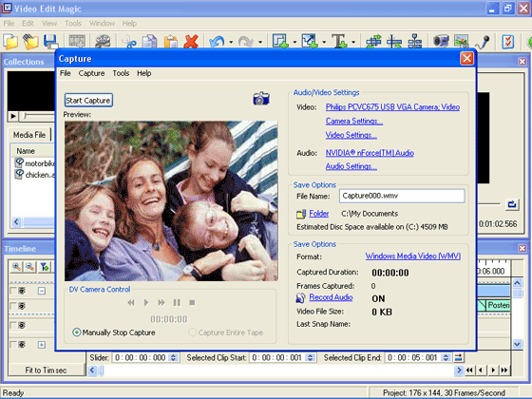Select the Manually Stop Capture radio button

tap(77, 332)
